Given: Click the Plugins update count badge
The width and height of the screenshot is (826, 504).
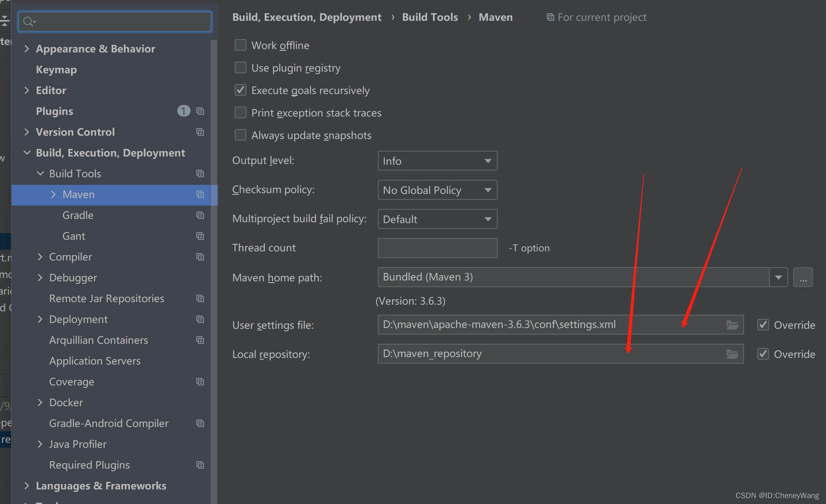Looking at the screenshot, I should [184, 111].
